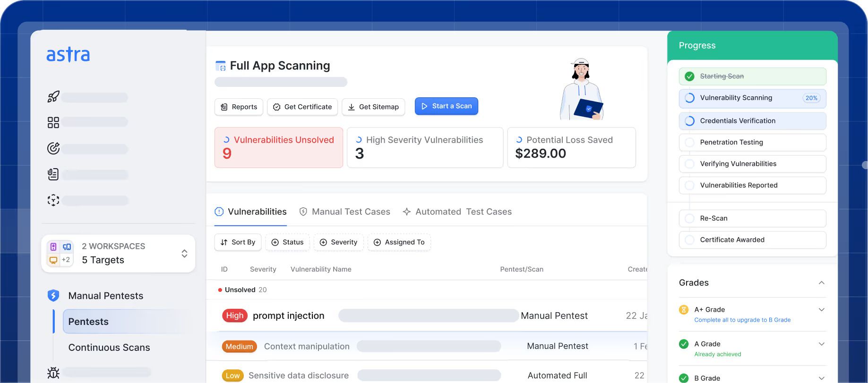This screenshot has width=868, height=383.
Task: Open the dashboard grid icon in the sidebar
Action: pos(53,123)
